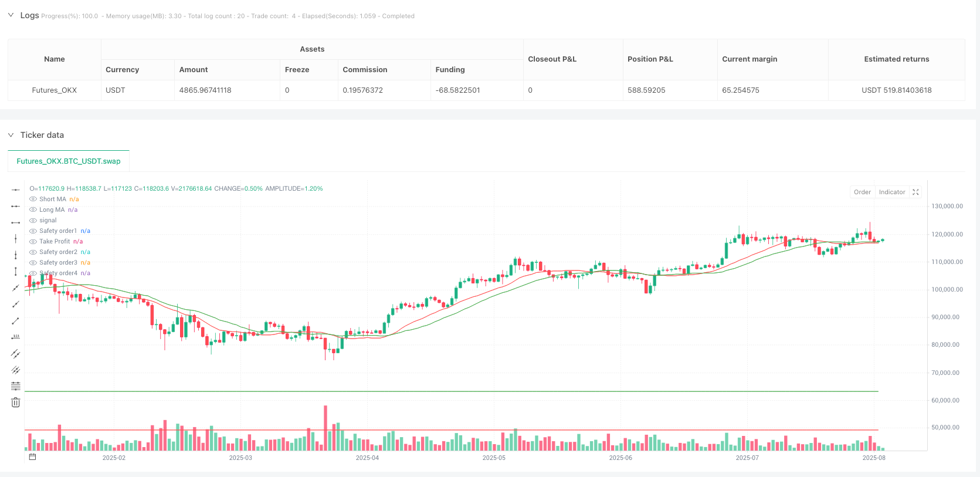Viewport: 980px width, 477px height.
Task: Switch to Futures_OKX.BTC_USDT.swap tab
Action: click(x=69, y=161)
